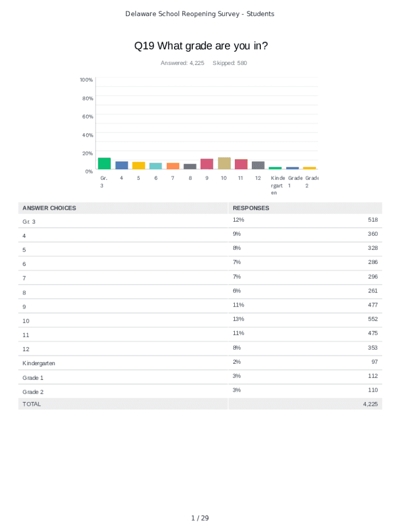Viewport: 400px width, 532px height.
Task: Select the teal bar for grade 6
Action: (x=156, y=166)
